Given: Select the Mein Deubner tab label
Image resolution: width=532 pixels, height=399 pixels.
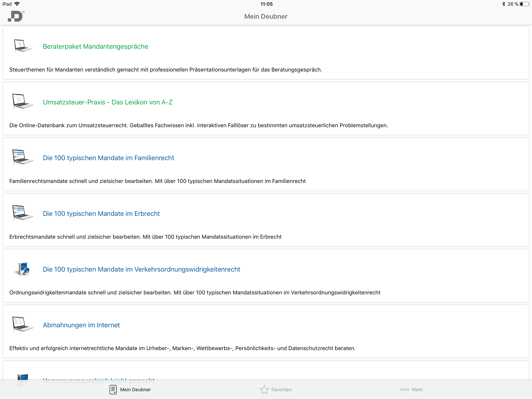Looking at the screenshot, I should pyautogui.click(x=135, y=390).
